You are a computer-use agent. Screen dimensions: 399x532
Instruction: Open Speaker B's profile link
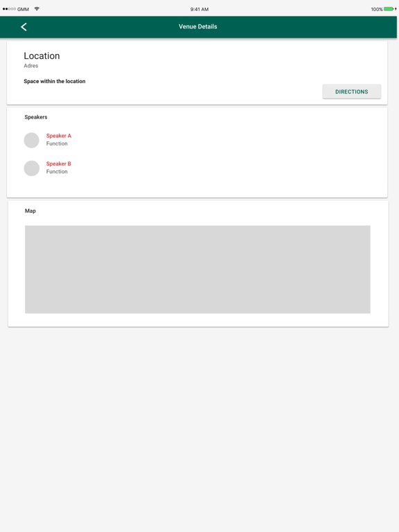(59, 163)
